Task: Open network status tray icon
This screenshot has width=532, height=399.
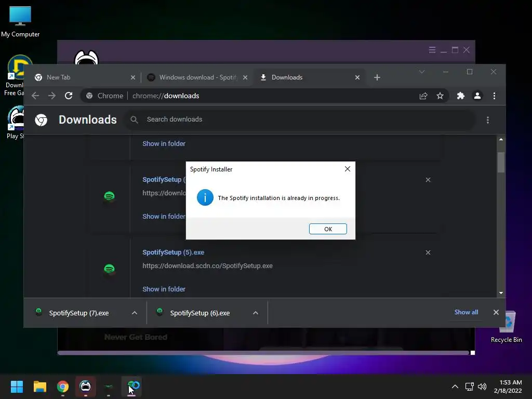Action: click(469, 387)
